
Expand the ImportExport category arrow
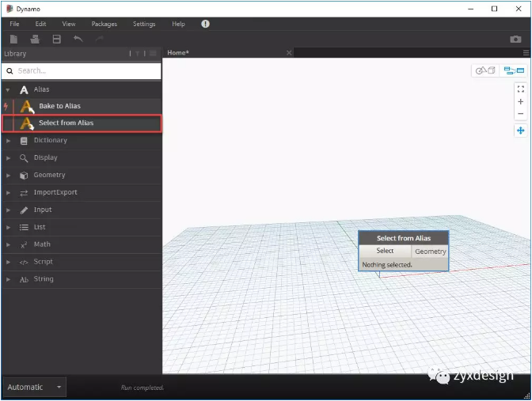point(8,192)
